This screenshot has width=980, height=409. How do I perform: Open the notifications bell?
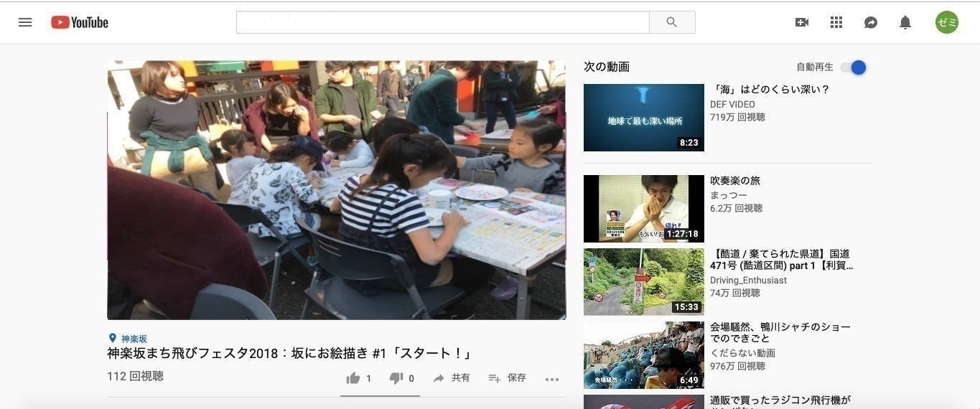click(905, 22)
